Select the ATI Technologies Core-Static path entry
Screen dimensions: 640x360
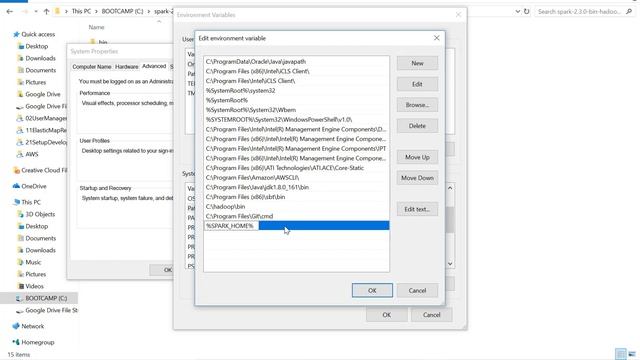pyautogui.click(x=296, y=168)
